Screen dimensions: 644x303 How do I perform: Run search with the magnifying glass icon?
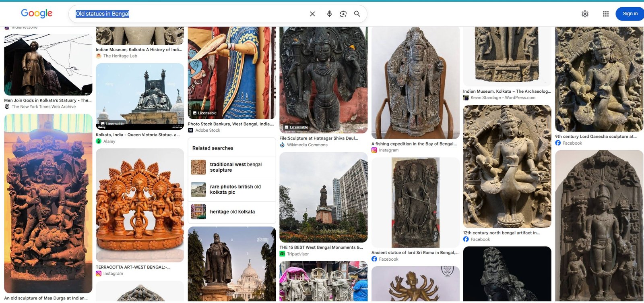pos(357,14)
